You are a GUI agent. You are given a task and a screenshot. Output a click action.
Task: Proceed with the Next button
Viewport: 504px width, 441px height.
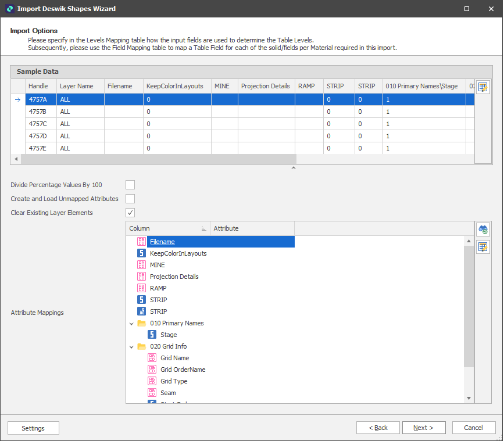point(424,428)
